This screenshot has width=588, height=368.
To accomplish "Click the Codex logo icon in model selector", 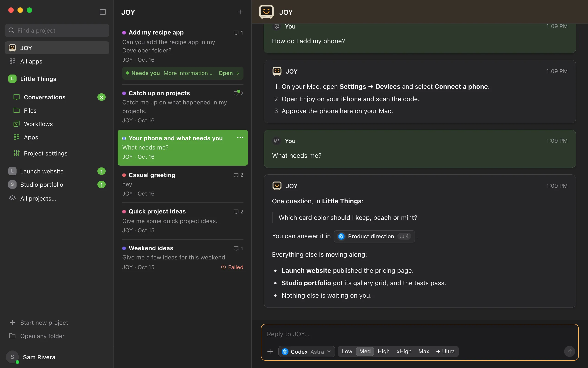I will click(x=285, y=351).
